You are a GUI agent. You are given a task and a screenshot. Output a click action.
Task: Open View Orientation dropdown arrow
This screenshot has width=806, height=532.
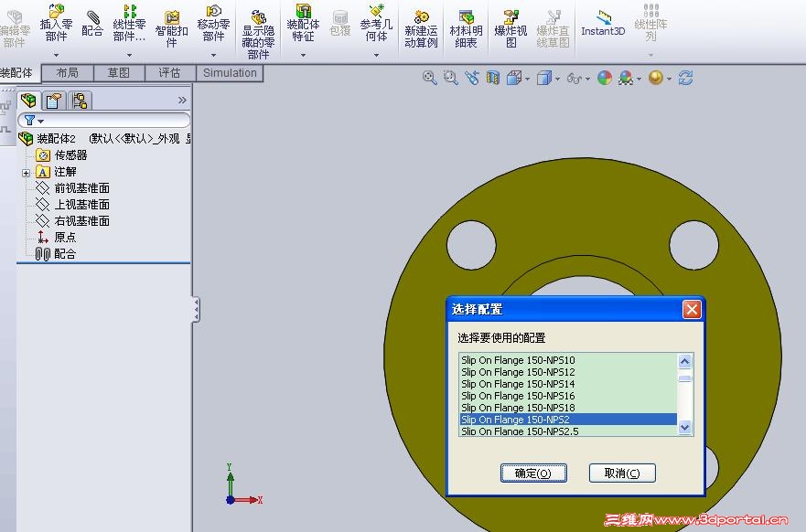click(x=527, y=80)
